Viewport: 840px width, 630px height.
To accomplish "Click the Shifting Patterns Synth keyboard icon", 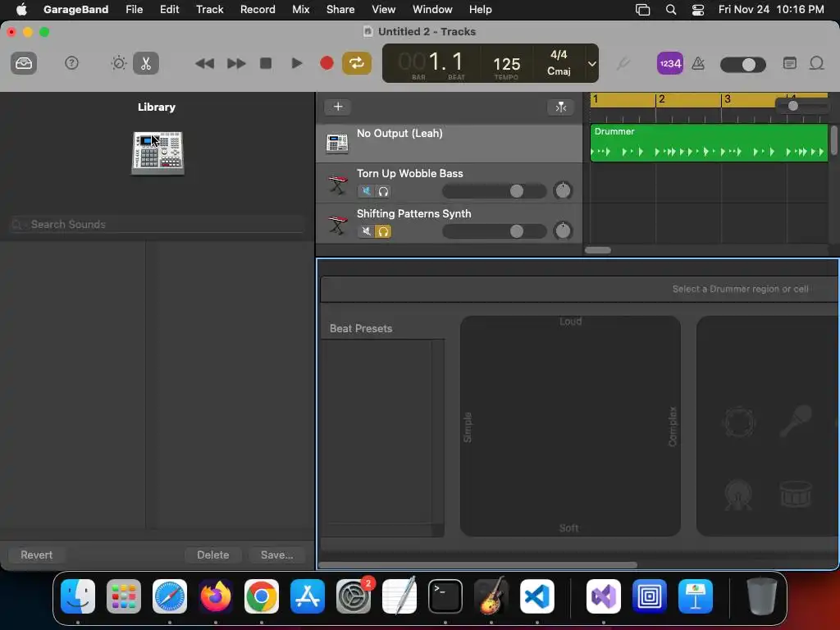I will [337, 225].
